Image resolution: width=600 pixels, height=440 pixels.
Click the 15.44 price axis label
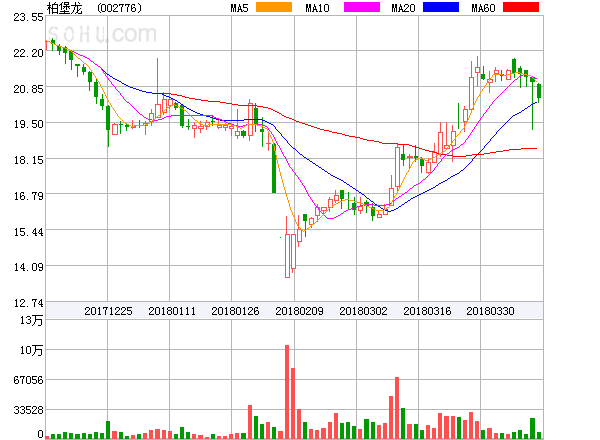[28, 232]
